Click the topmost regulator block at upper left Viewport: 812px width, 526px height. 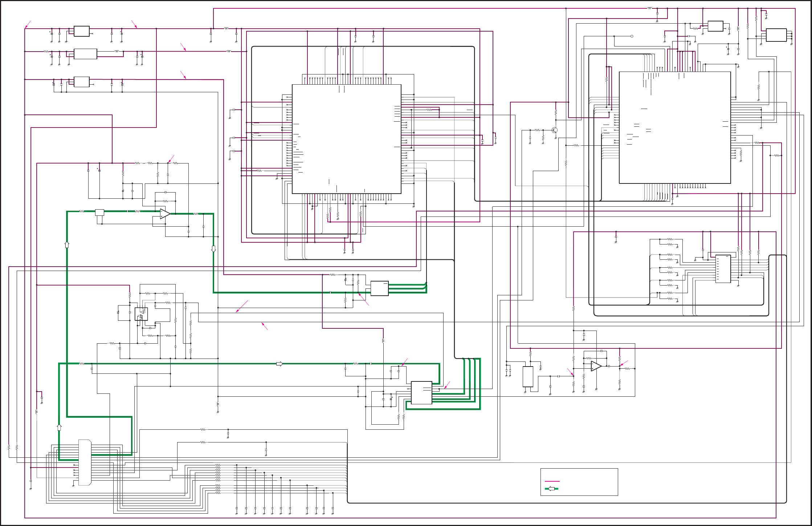click(82, 31)
